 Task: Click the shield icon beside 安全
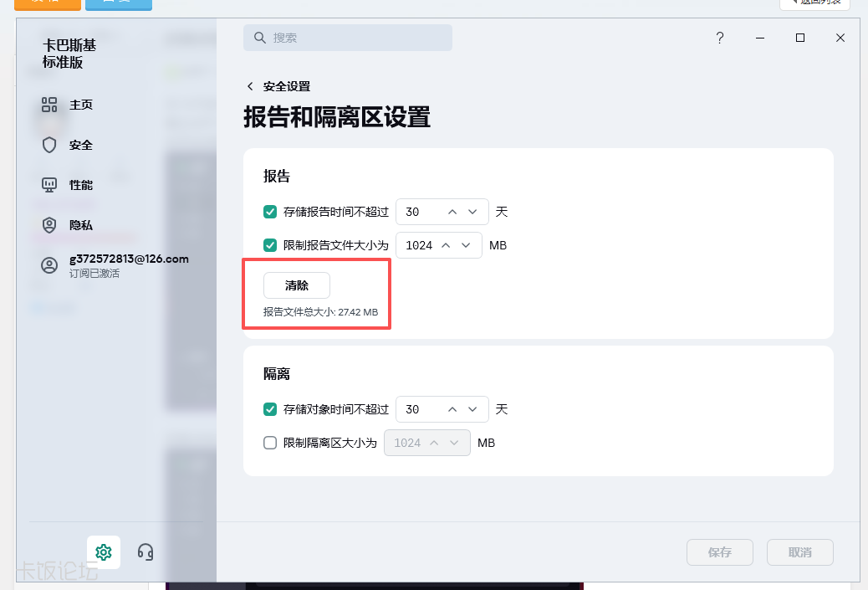(x=49, y=145)
